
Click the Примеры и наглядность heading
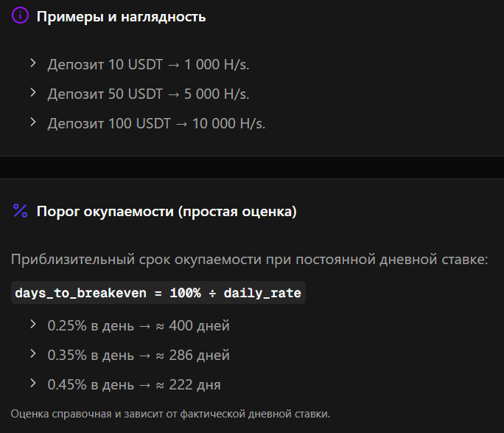[122, 17]
